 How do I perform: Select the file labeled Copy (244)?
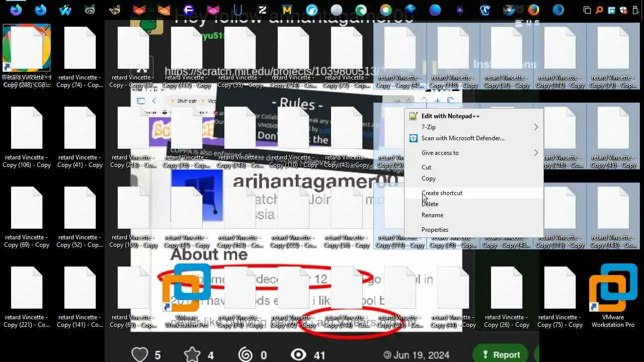(347, 297)
